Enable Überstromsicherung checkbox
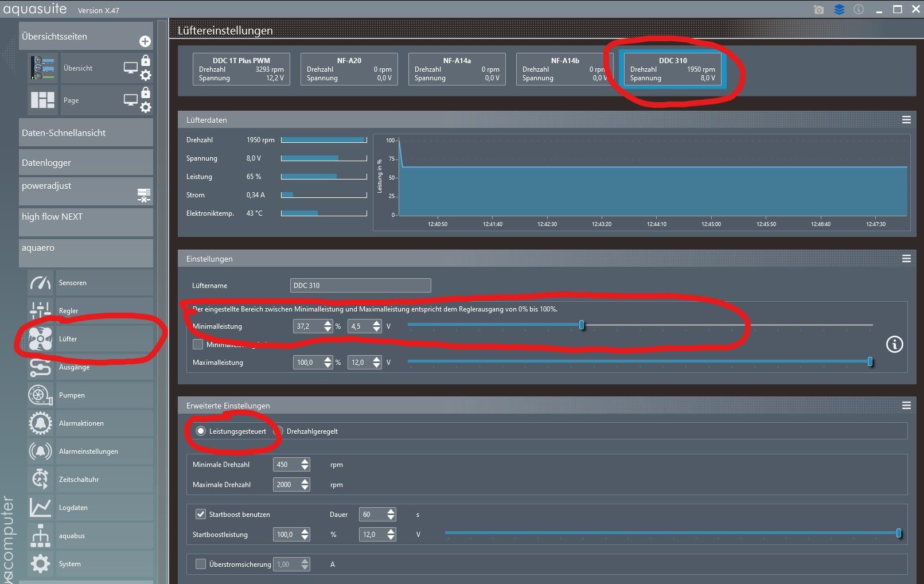 click(201, 564)
